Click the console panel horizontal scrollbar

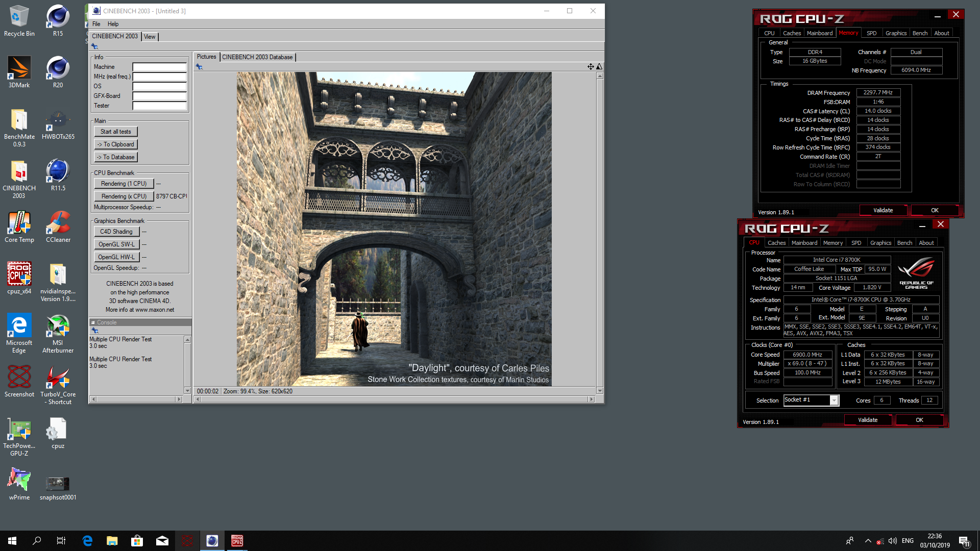tap(136, 399)
